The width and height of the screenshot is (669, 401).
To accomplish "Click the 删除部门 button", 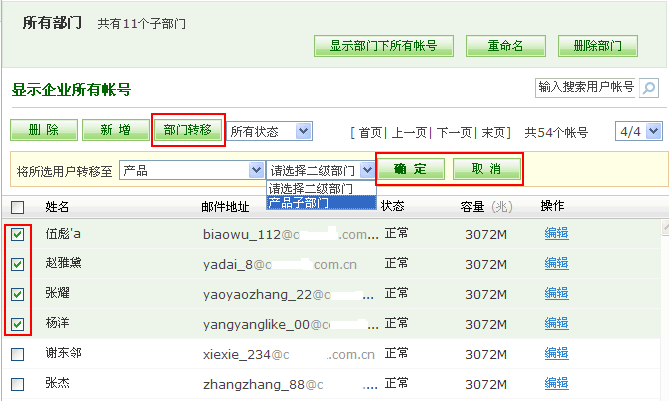I will [598, 46].
